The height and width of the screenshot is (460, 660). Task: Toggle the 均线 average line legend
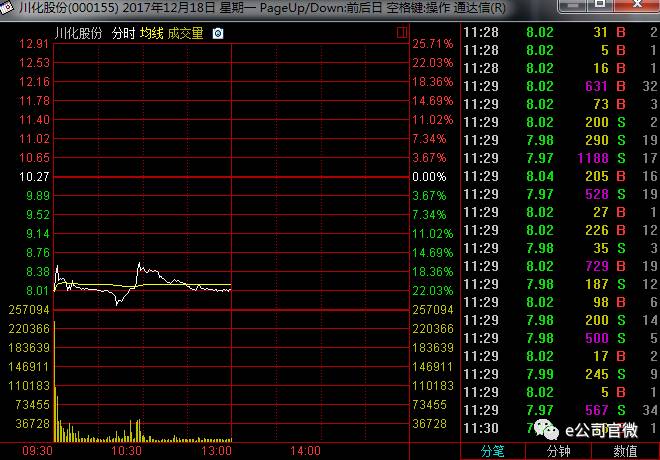tap(151, 33)
